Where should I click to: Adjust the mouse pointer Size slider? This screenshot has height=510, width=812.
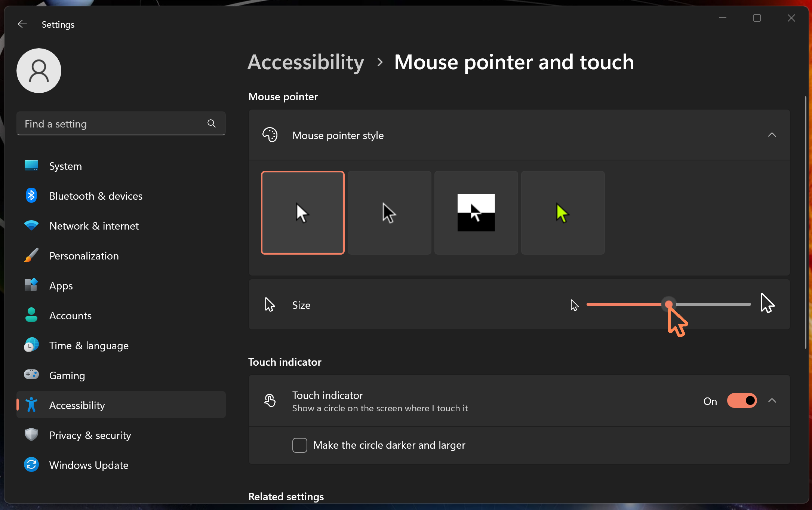coord(669,304)
